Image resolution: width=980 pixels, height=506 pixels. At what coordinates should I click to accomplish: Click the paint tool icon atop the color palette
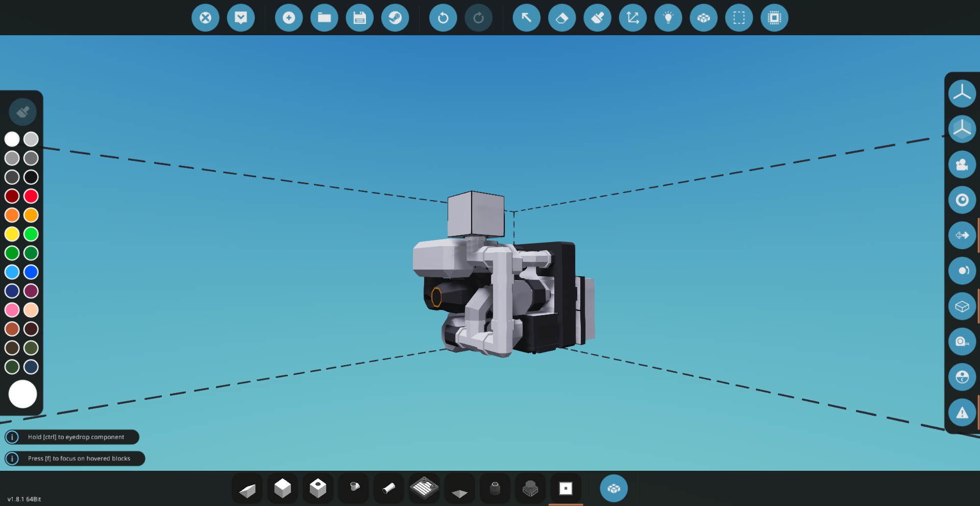(x=22, y=112)
